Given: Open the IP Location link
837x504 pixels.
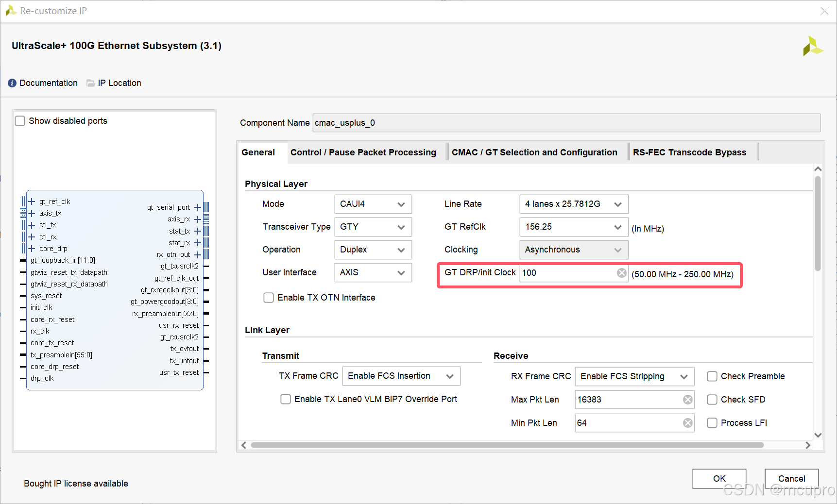Looking at the screenshot, I should [x=120, y=83].
